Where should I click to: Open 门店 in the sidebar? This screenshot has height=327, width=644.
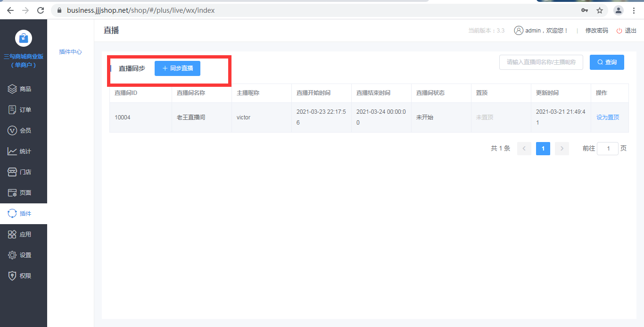pyautogui.click(x=24, y=172)
